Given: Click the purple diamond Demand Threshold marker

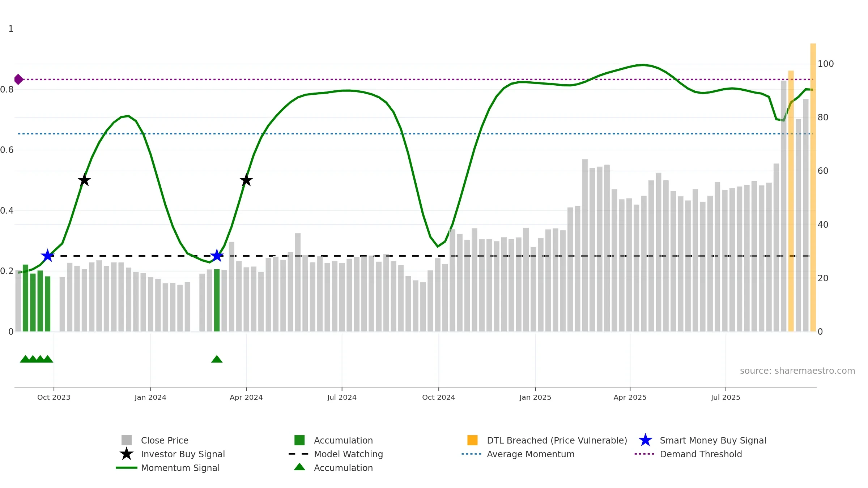Looking at the screenshot, I should [18, 79].
